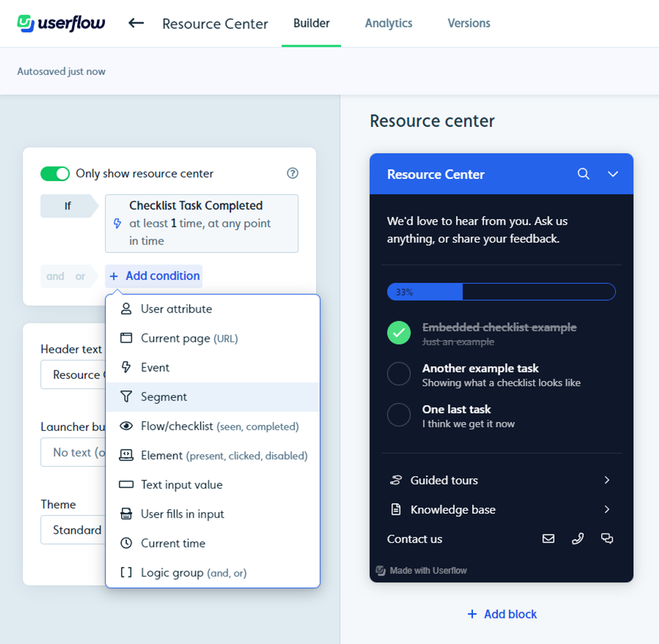Click the completed checklist task checkbox
Viewport: 659px width, 644px height.
(398, 332)
